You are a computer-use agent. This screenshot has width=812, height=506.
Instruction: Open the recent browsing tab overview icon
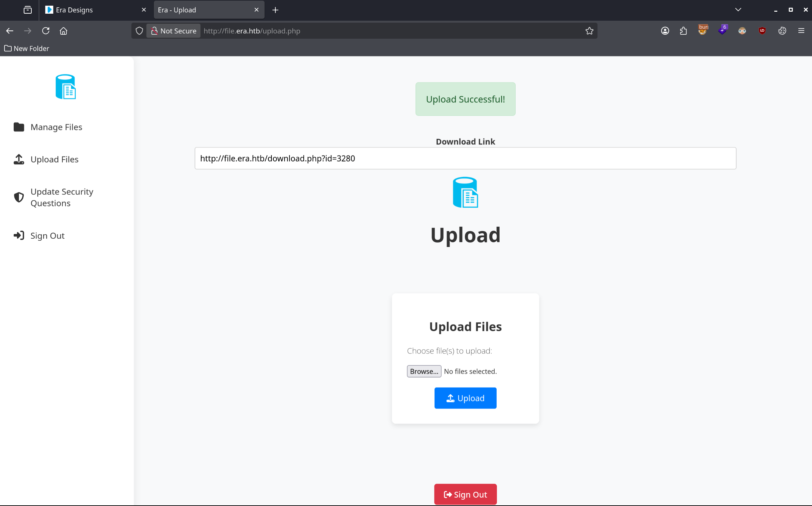click(28, 10)
